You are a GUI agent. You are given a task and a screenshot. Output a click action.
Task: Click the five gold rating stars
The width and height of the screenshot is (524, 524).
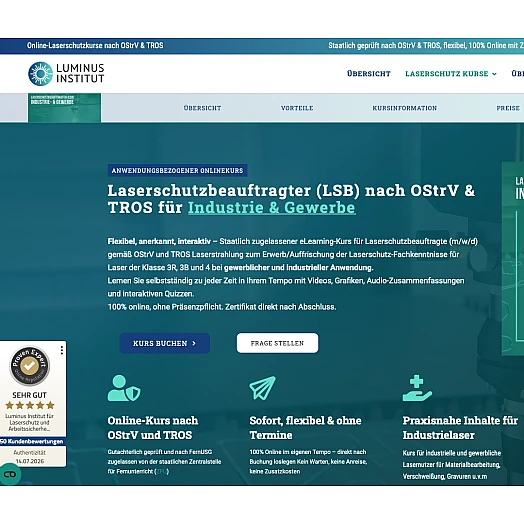pyautogui.click(x=30, y=405)
